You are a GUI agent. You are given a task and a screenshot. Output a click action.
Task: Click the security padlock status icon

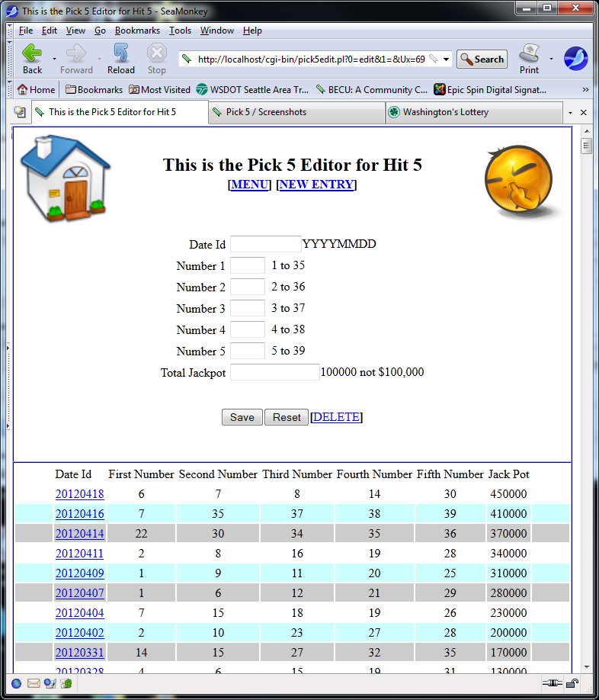pos(572,683)
